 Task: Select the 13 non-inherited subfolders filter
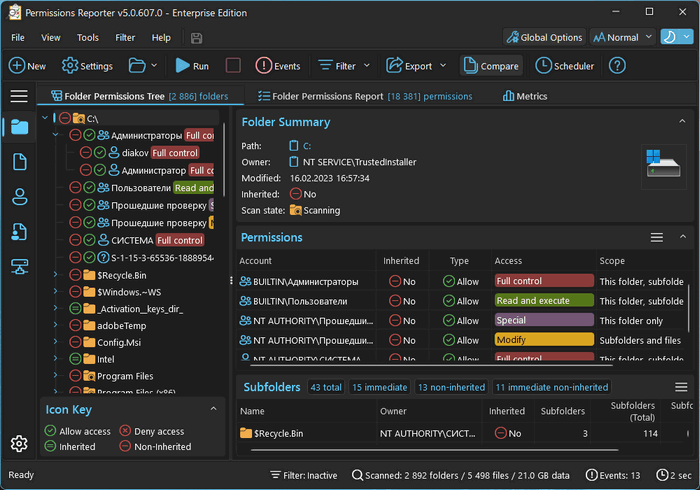(x=450, y=387)
